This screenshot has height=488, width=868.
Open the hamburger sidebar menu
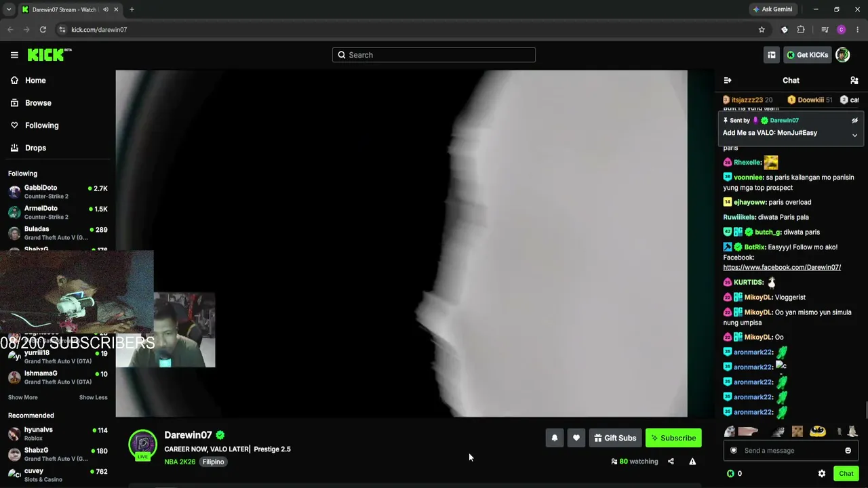(14, 55)
